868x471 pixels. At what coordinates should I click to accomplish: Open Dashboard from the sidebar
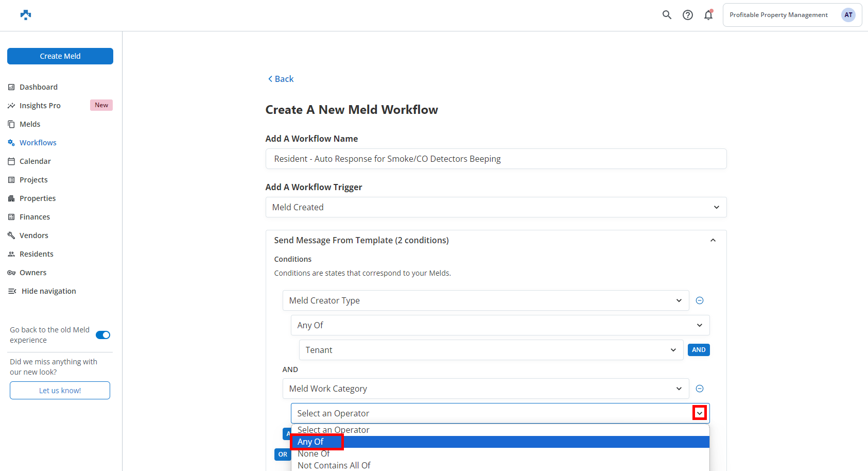(39, 87)
